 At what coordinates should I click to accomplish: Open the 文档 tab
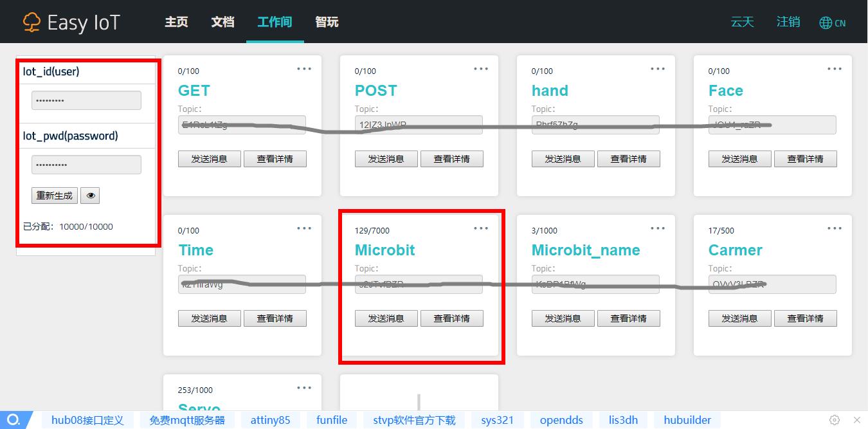tap(222, 22)
